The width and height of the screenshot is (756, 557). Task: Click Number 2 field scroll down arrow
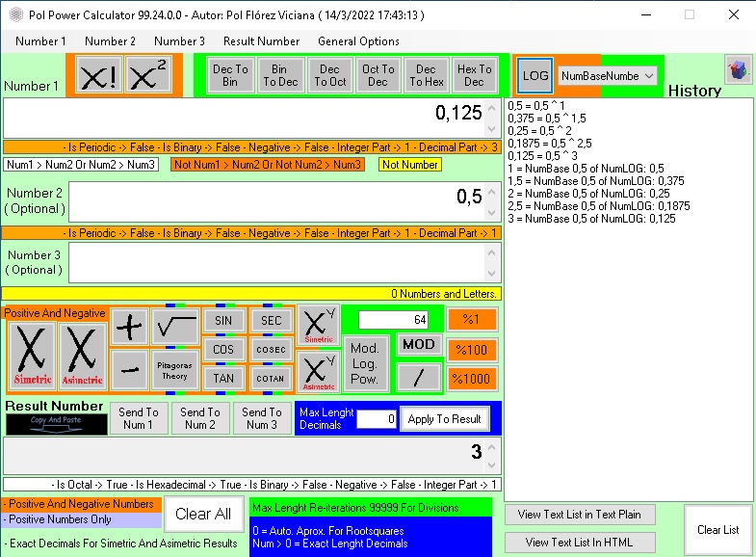pyautogui.click(x=492, y=213)
